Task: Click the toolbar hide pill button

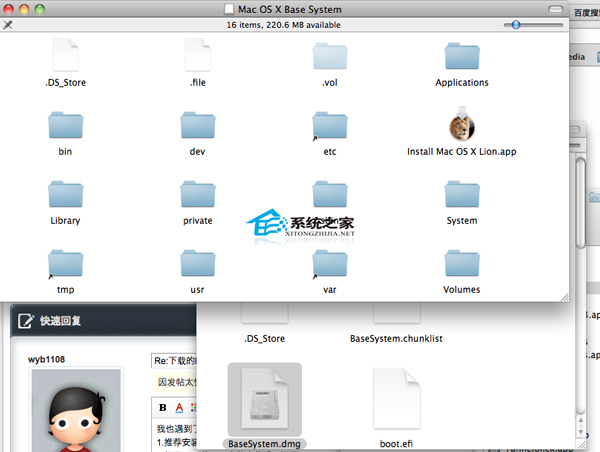Action: (555, 9)
